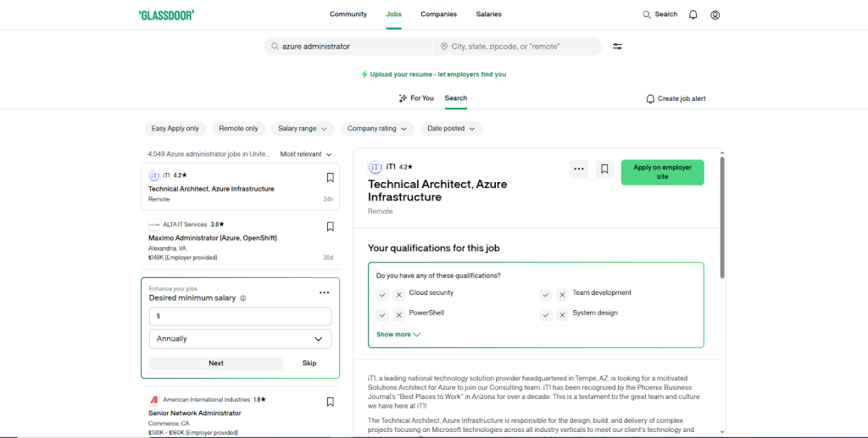Open the Salaries menu
Image resolution: width=868 pixels, height=438 pixels.
pos(489,14)
